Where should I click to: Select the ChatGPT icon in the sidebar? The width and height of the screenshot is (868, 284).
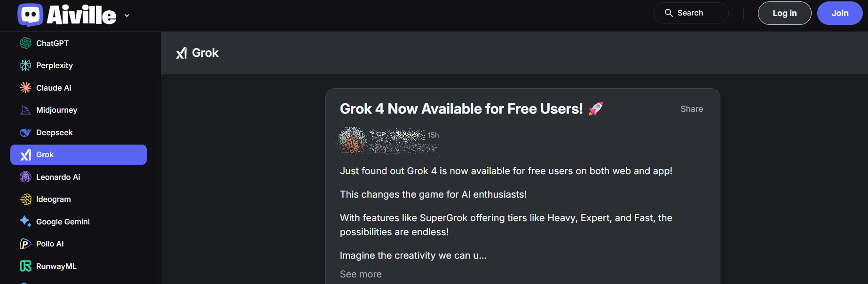tap(25, 43)
